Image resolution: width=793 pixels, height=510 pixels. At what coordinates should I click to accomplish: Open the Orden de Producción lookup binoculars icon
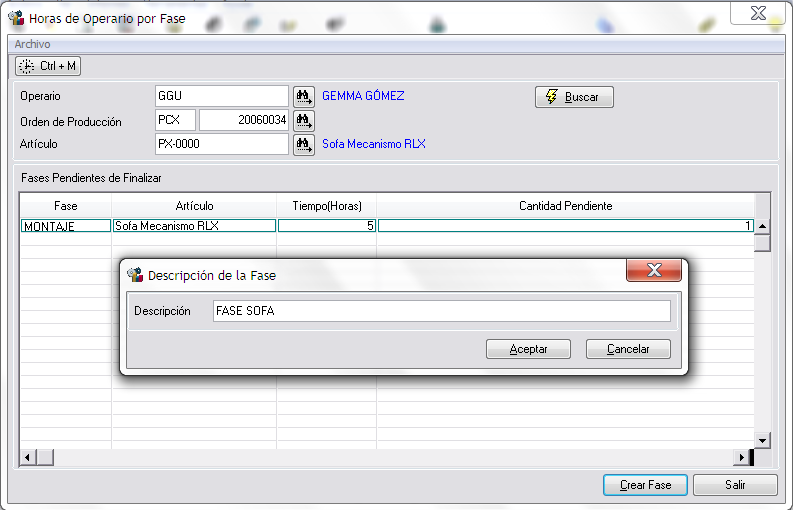pos(304,120)
